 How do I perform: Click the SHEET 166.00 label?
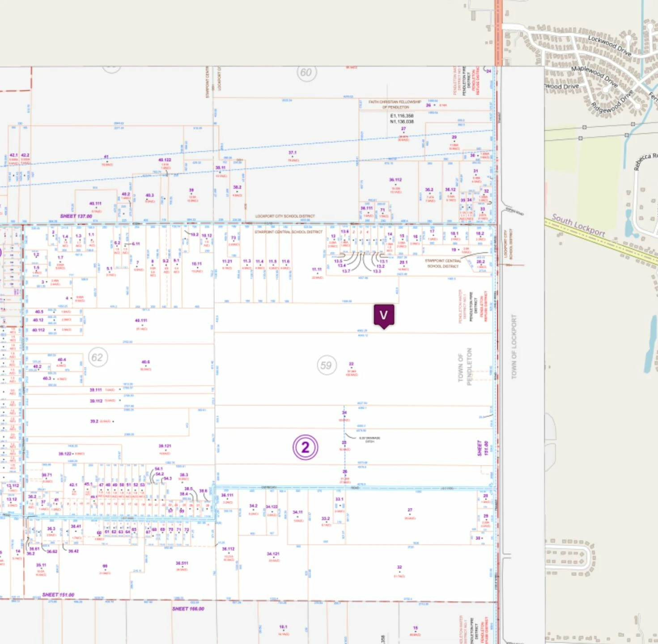[188, 609]
